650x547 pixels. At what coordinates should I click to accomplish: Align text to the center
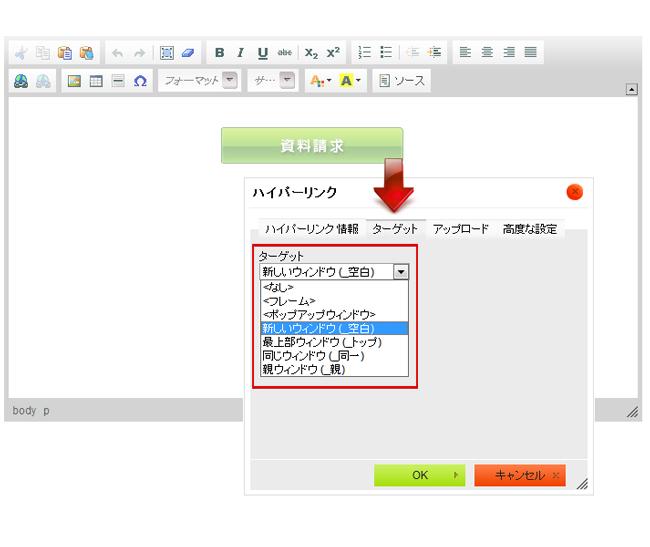[x=487, y=53]
